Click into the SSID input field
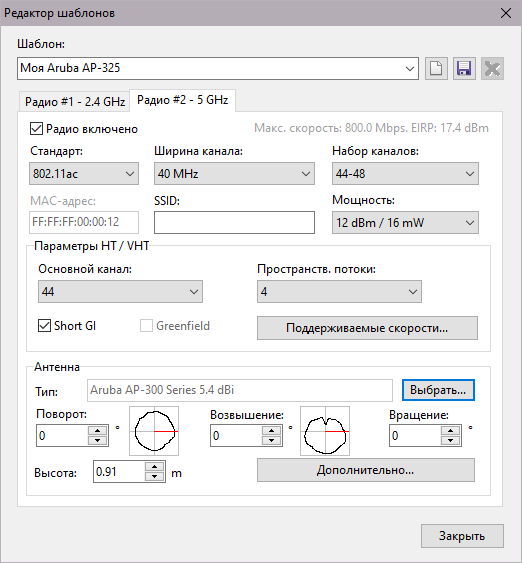Screen dimensions: 522x563 pos(234,223)
